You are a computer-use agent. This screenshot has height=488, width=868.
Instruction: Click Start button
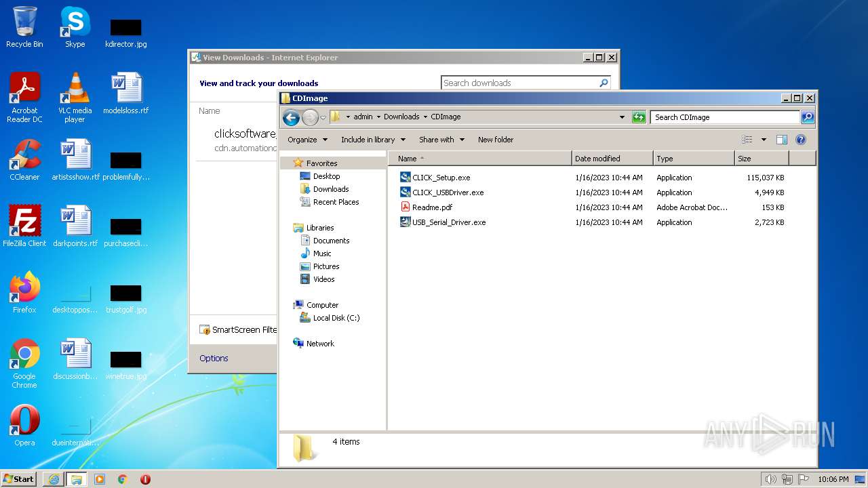(19, 479)
